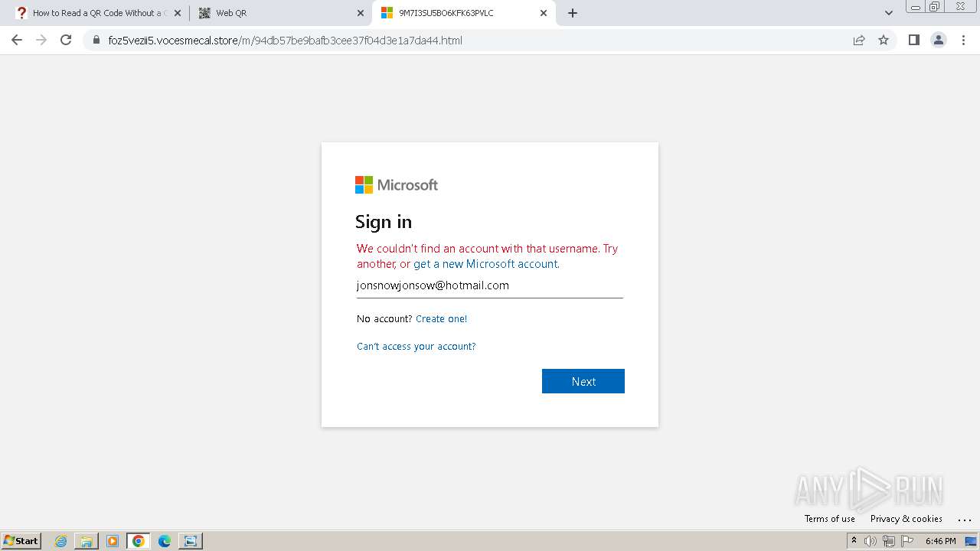Image resolution: width=980 pixels, height=551 pixels.
Task: View site information via lock icon
Action: (x=96, y=41)
